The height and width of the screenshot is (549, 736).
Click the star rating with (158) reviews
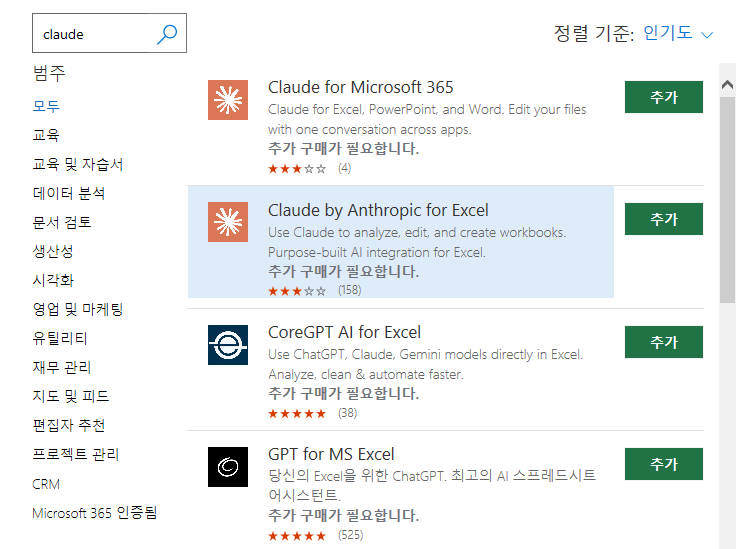(x=297, y=291)
